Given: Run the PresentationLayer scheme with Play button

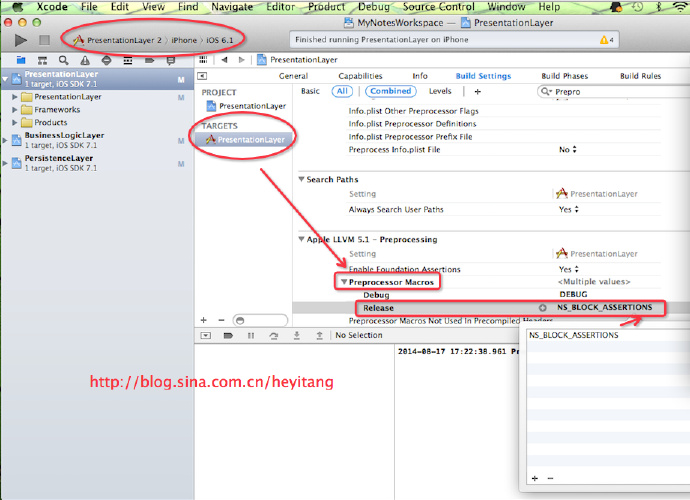Looking at the screenshot, I should [20, 40].
